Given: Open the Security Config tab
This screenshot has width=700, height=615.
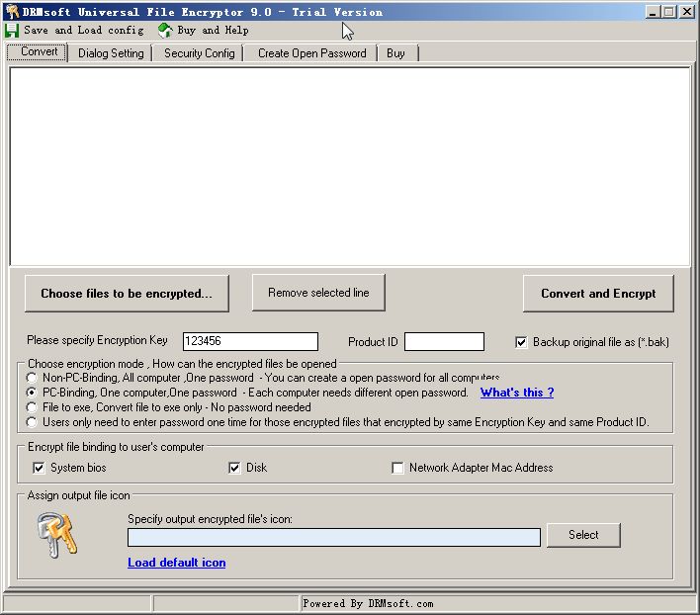Looking at the screenshot, I should pos(199,53).
